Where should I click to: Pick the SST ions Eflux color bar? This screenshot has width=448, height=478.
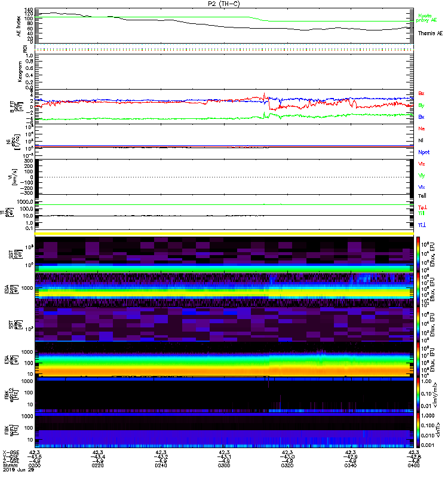[x=418, y=254]
